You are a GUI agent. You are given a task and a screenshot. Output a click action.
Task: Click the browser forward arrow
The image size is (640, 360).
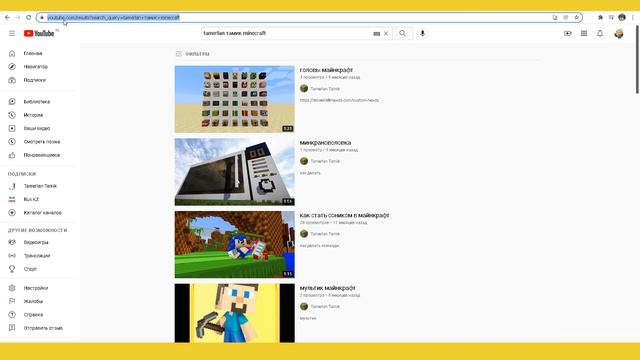(18, 18)
